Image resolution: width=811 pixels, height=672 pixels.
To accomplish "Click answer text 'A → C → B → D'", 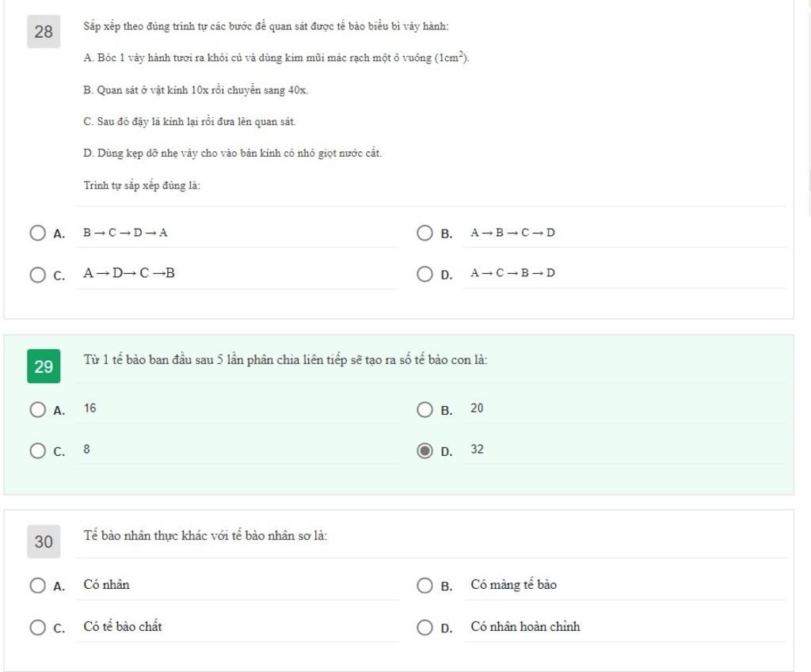I will click(512, 273).
